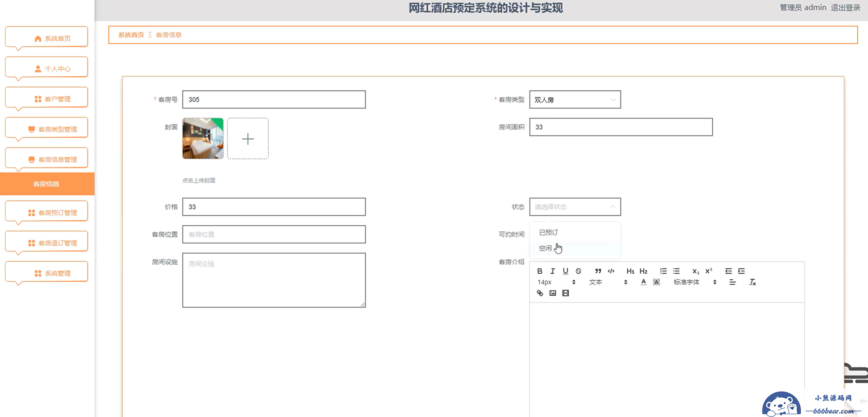
Task: Insert a blockquote in the editor
Action: [598, 271]
